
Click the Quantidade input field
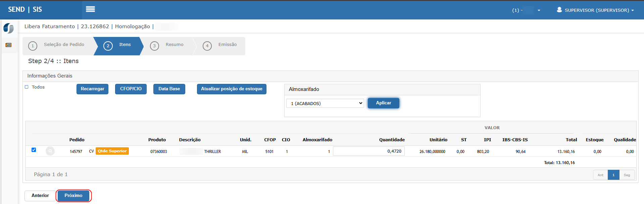click(x=368, y=151)
